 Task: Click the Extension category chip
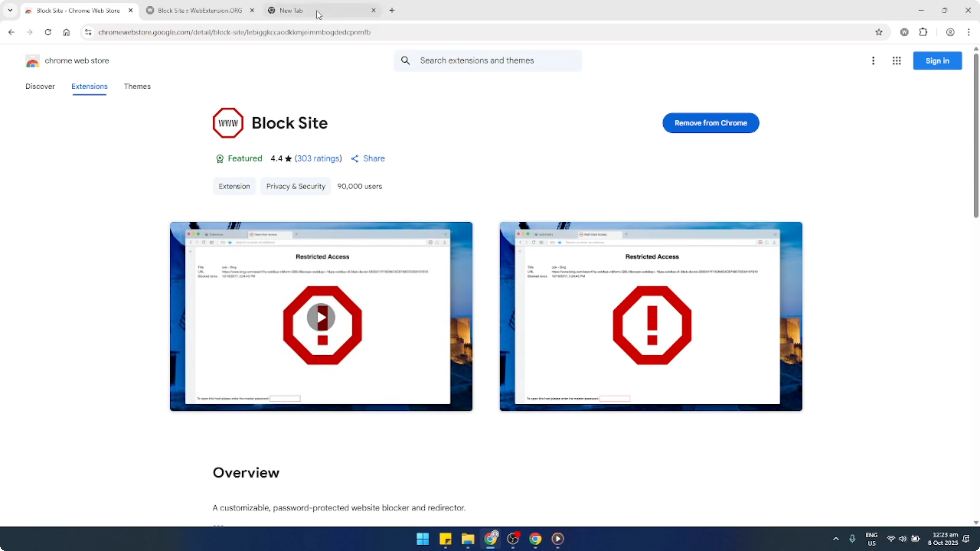[x=234, y=186]
